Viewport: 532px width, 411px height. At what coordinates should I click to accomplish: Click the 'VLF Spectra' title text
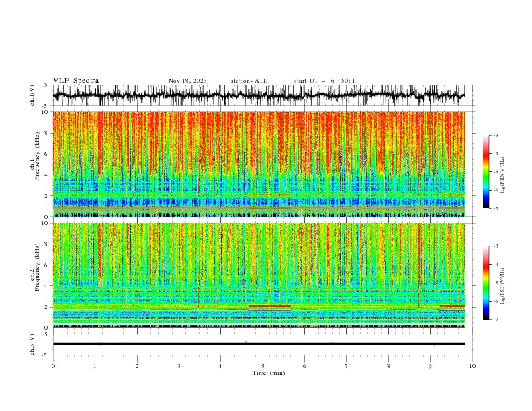76,81
